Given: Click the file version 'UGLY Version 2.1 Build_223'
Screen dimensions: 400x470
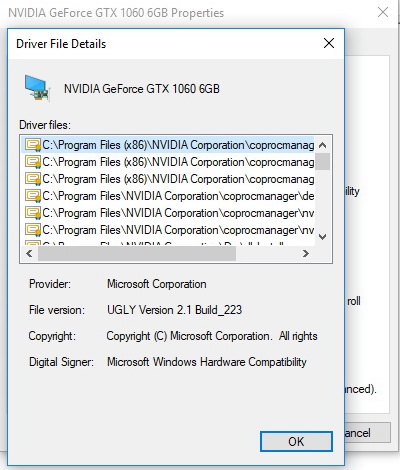Looking at the screenshot, I should (x=174, y=310).
